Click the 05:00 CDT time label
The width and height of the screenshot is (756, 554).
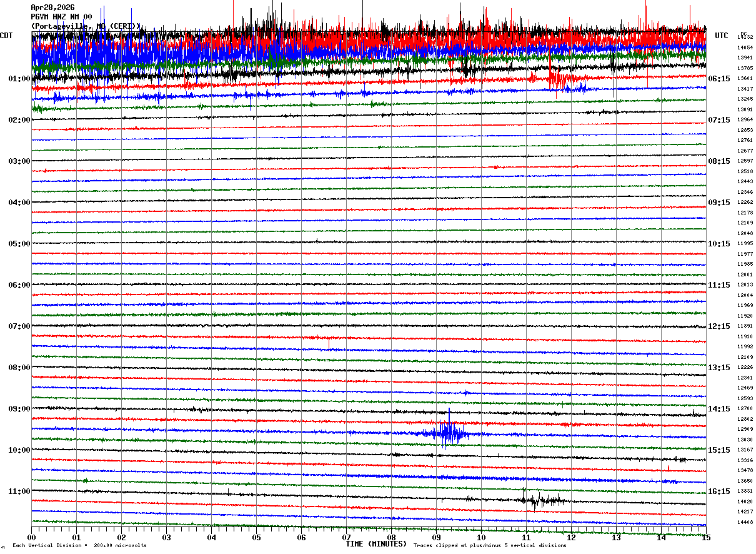point(19,244)
